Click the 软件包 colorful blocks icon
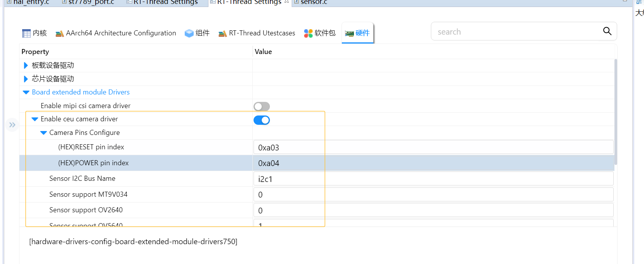The image size is (644, 264). (308, 33)
